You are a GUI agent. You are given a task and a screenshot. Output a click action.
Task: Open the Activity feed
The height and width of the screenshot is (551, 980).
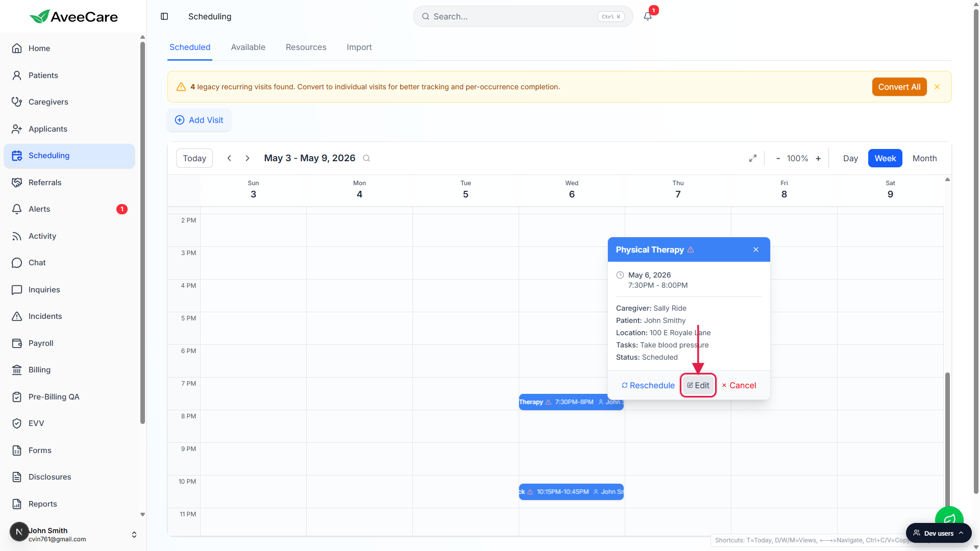click(69, 236)
